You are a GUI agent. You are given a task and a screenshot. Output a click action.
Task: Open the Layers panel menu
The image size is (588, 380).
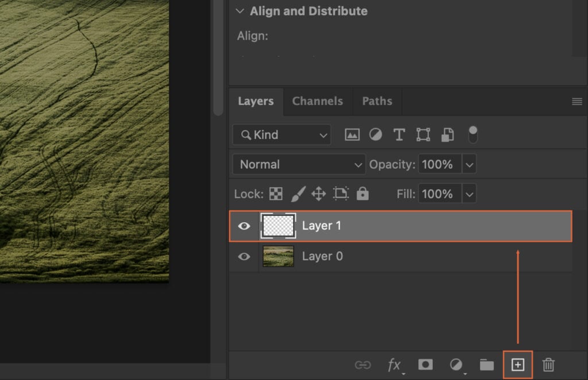point(577,101)
